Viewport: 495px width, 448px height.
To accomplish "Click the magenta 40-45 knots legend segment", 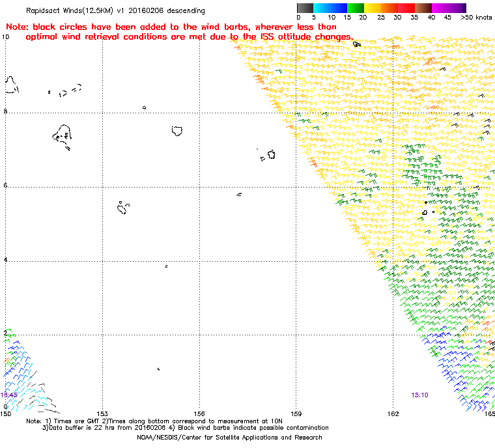I will pyautogui.click(x=440, y=8).
